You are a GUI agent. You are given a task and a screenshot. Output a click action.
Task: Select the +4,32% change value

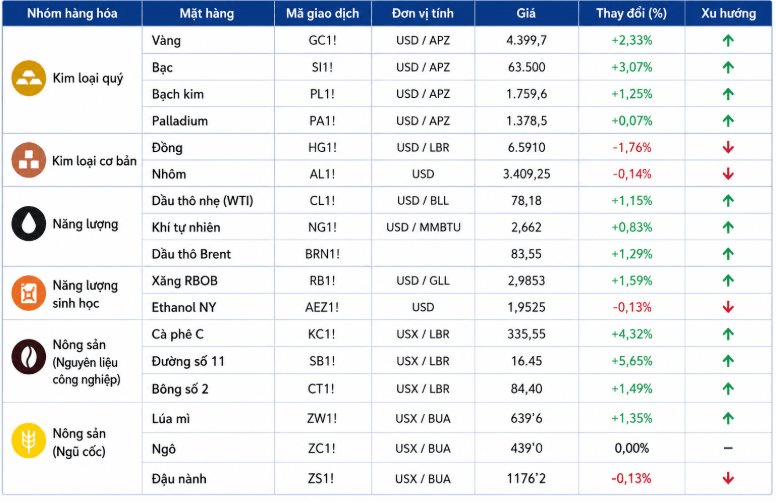631,334
